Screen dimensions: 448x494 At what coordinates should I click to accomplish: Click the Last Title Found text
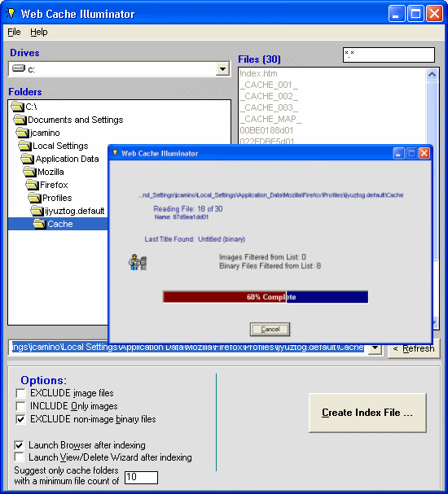(195, 239)
